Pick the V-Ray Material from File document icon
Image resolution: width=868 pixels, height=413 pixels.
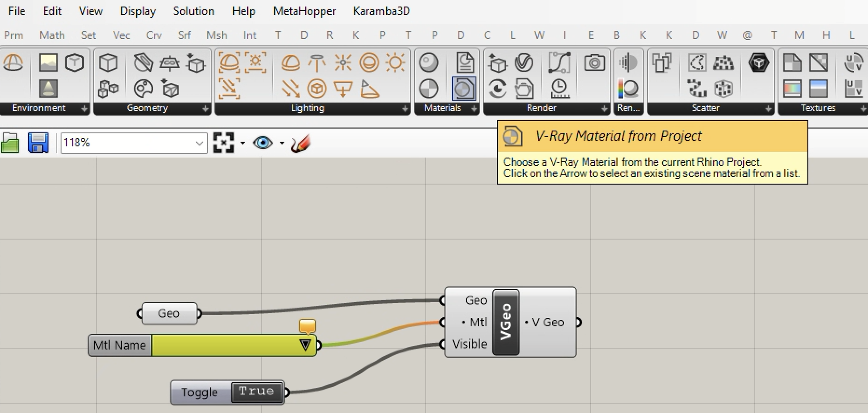click(464, 62)
